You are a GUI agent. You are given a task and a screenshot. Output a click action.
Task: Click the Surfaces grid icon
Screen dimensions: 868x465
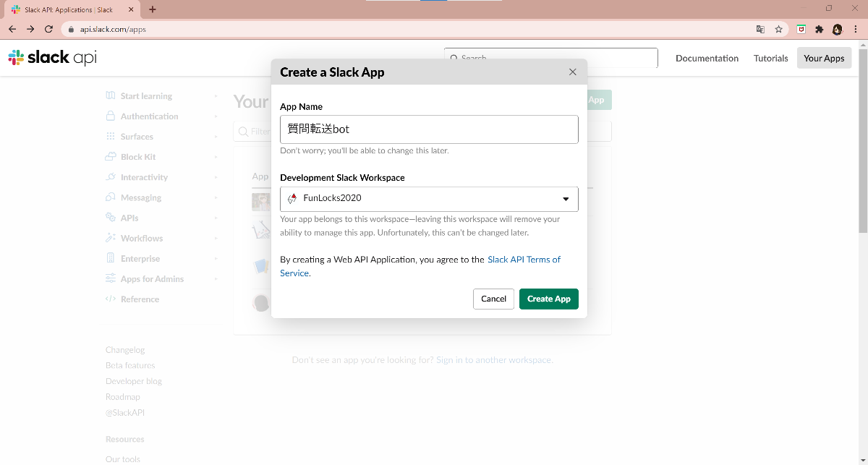[x=111, y=136]
